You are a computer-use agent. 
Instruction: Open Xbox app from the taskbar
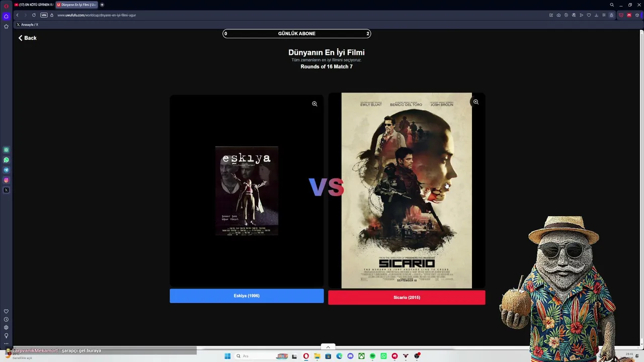tap(361, 356)
